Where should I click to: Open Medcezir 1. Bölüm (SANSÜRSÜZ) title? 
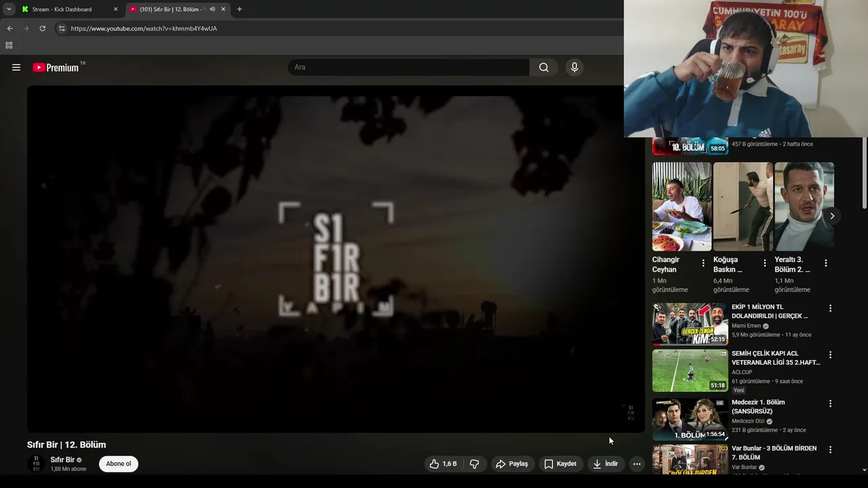pos(758,407)
